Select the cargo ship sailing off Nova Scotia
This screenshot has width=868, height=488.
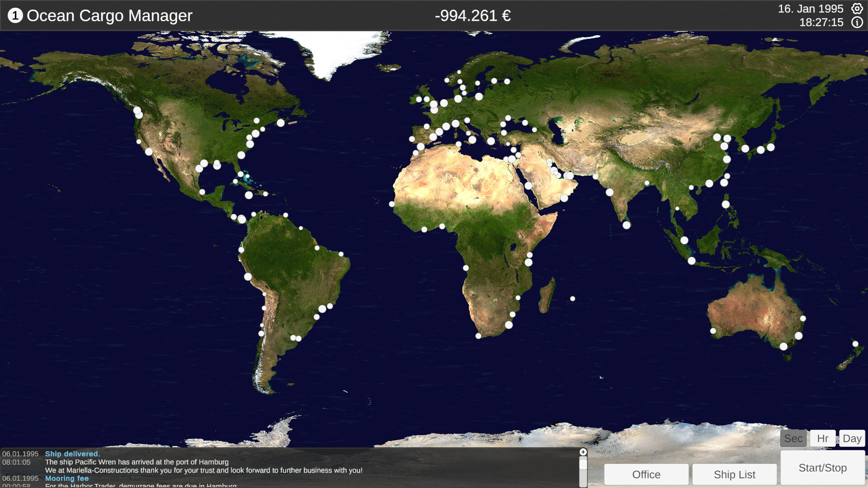point(292,122)
